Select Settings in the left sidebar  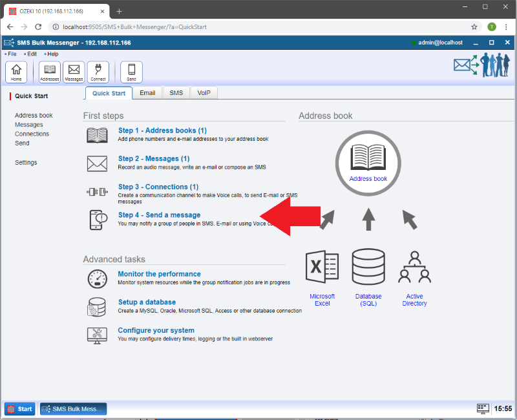point(26,163)
